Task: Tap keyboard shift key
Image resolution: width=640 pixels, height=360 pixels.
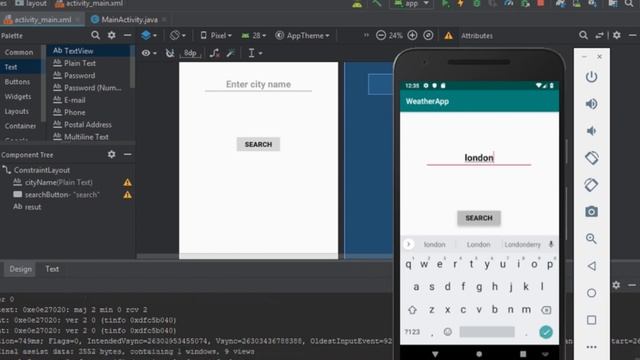Action: click(412, 310)
